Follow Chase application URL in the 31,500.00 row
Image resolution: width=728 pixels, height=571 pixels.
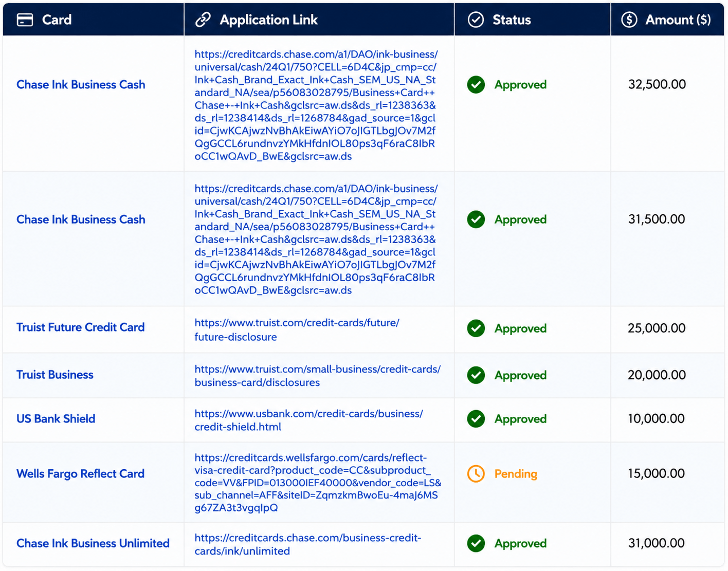click(316, 239)
